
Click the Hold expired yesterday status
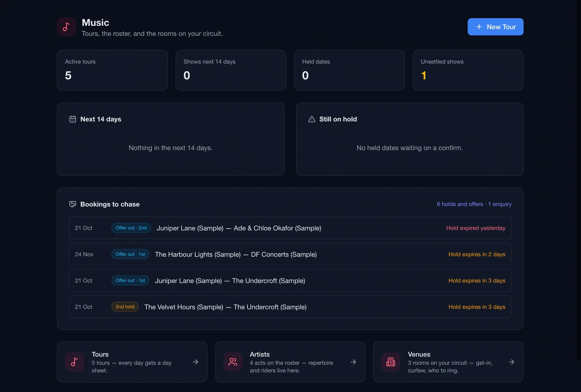[476, 228]
